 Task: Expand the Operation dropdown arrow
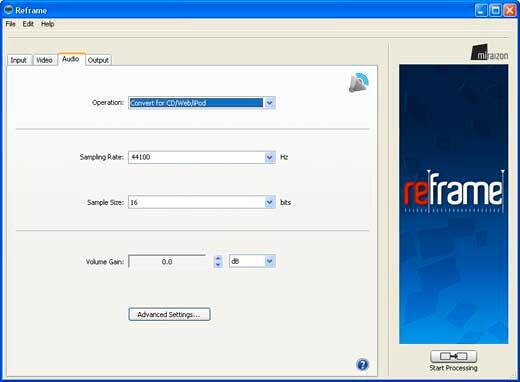[269, 103]
